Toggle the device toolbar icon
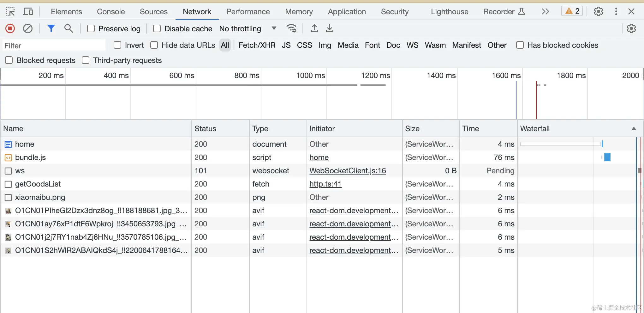Screen dimensions: 644x313 28,12
